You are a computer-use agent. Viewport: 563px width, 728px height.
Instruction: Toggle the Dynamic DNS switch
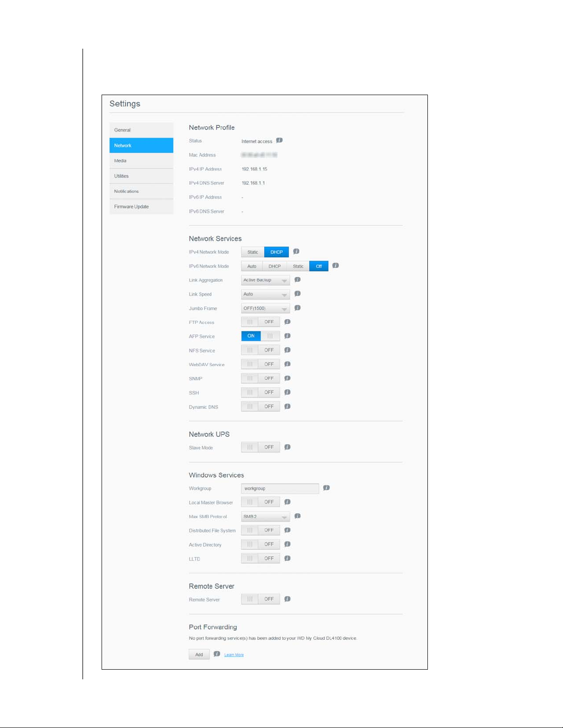[261, 406]
